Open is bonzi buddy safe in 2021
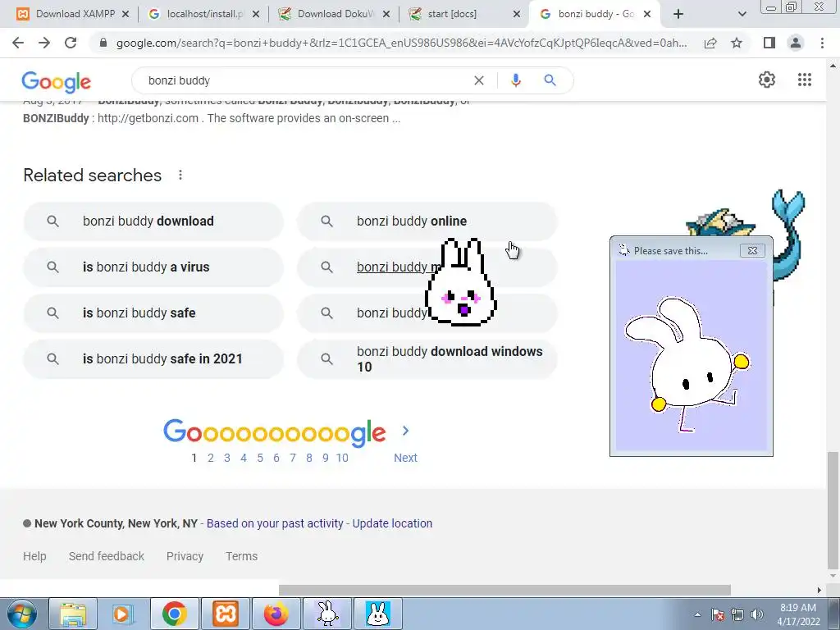The height and width of the screenshot is (630, 840). click(x=153, y=359)
